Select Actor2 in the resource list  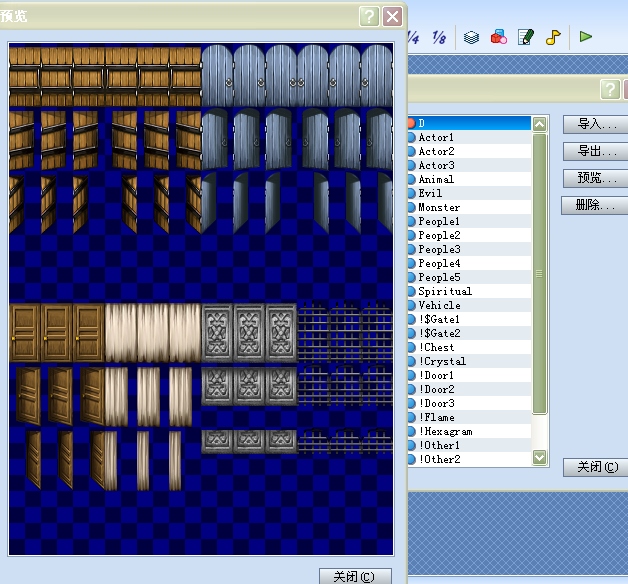469,151
